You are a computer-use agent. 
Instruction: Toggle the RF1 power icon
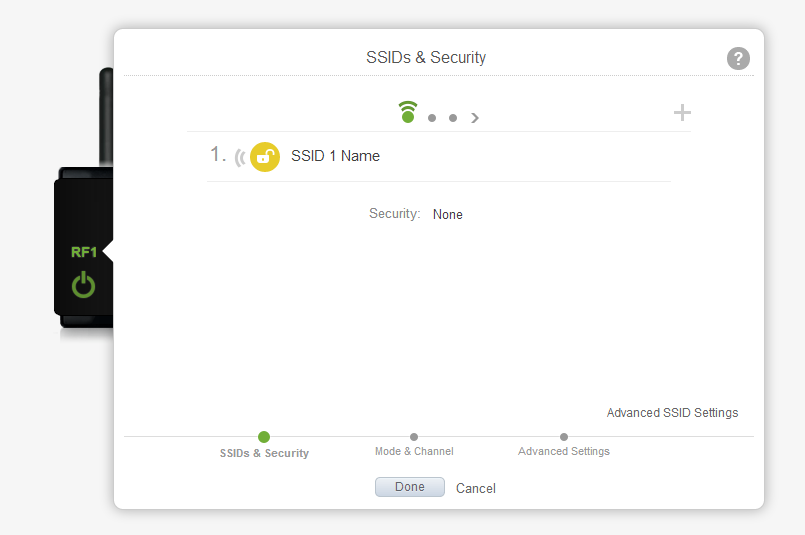click(83, 285)
